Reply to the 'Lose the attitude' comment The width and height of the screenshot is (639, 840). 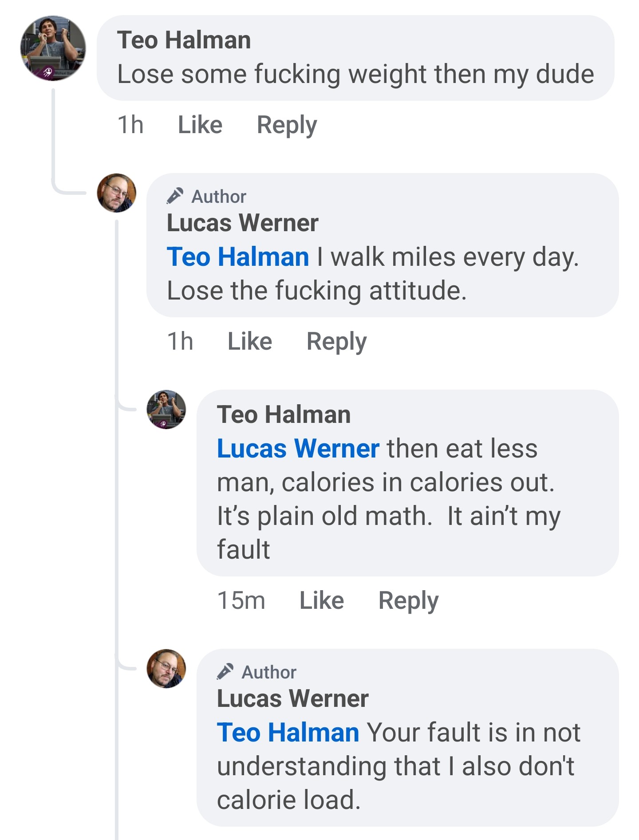(x=337, y=342)
